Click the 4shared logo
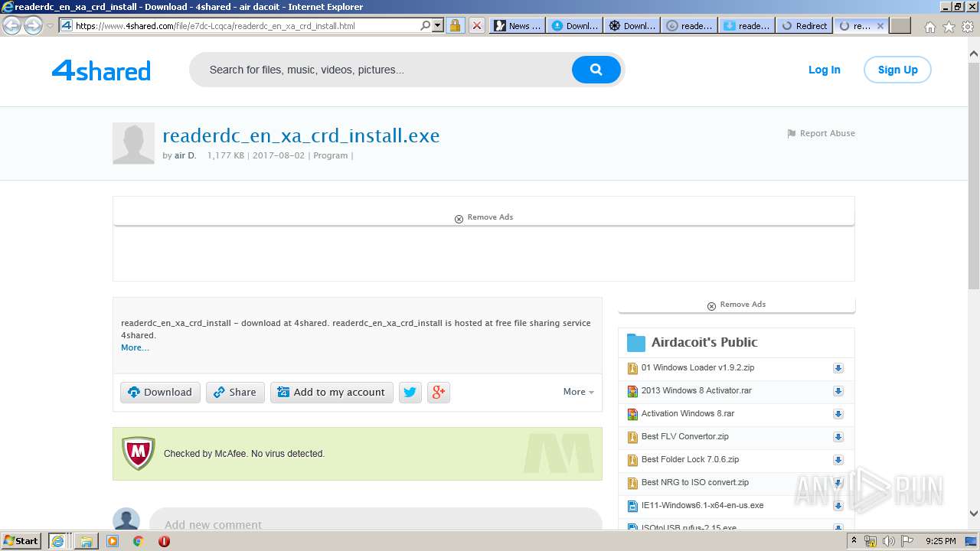 click(x=101, y=71)
